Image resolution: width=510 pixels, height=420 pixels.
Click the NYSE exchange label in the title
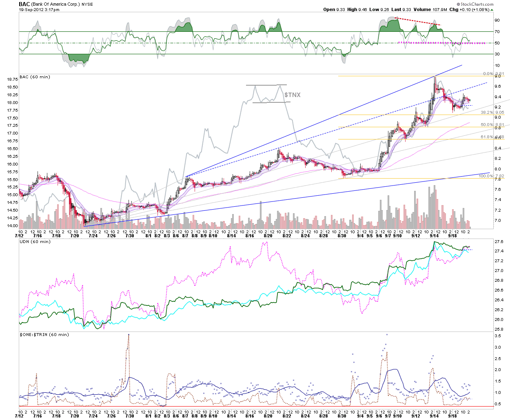click(87, 4)
